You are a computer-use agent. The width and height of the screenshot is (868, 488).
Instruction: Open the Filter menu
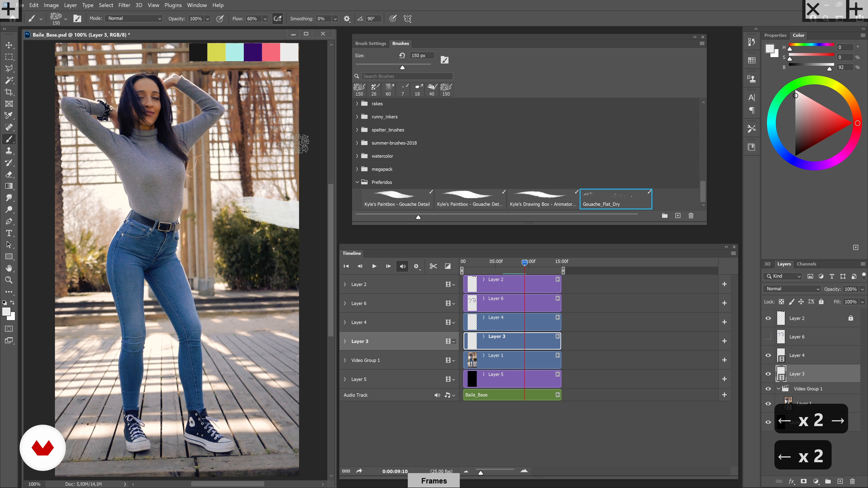click(124, 5)
